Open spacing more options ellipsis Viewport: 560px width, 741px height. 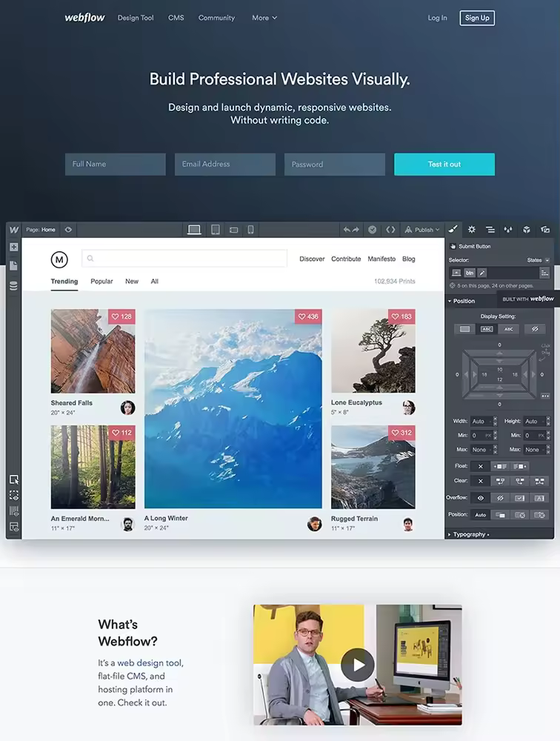pyautogui.click(x=545, y=396)
